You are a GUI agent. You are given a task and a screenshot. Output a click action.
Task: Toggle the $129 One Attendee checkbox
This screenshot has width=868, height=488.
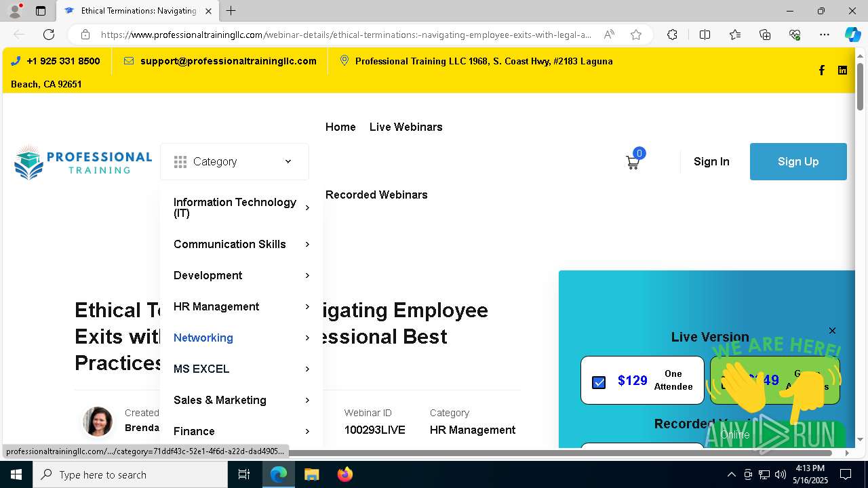(599, 382)
